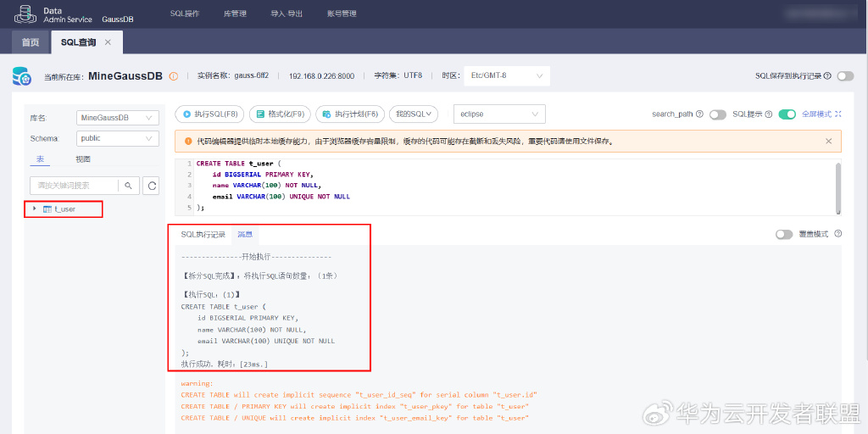Image resolution: width=868 pixels, height=434 pixels.
Task: Open the SQL执行记录 tab
Action: coord(203,234)
